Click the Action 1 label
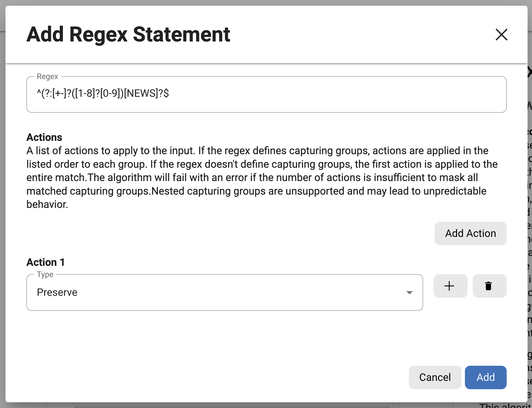 (45, 262)
